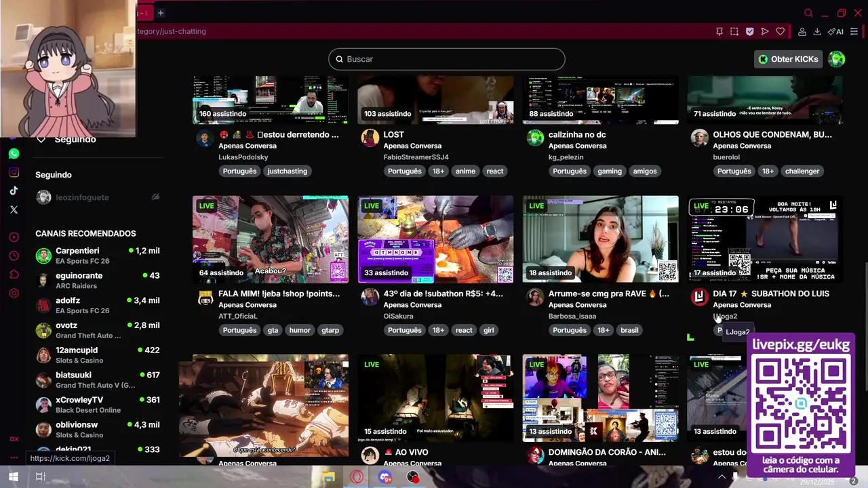Click the Obter KICKs button
Viewport: 868px width, 488px height.
pyautogui.click(x=788, y=59)
